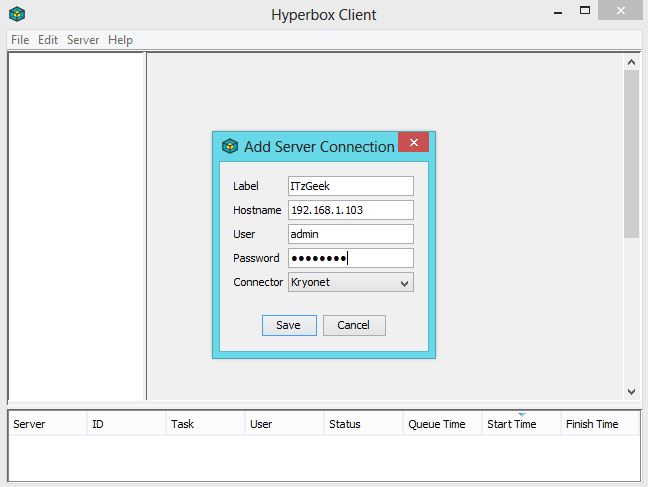The width and height of the screenshot is (648, 487).
Task: Click into the Password field
Action: [350, 258]
